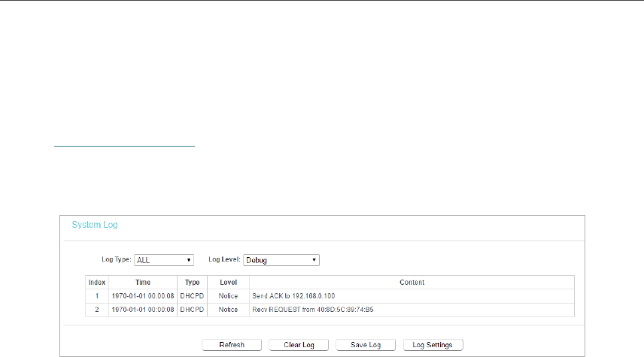Click the timestamp cell in row 1
This screenshot has width=644, height=357.
[x=143, y=296]
